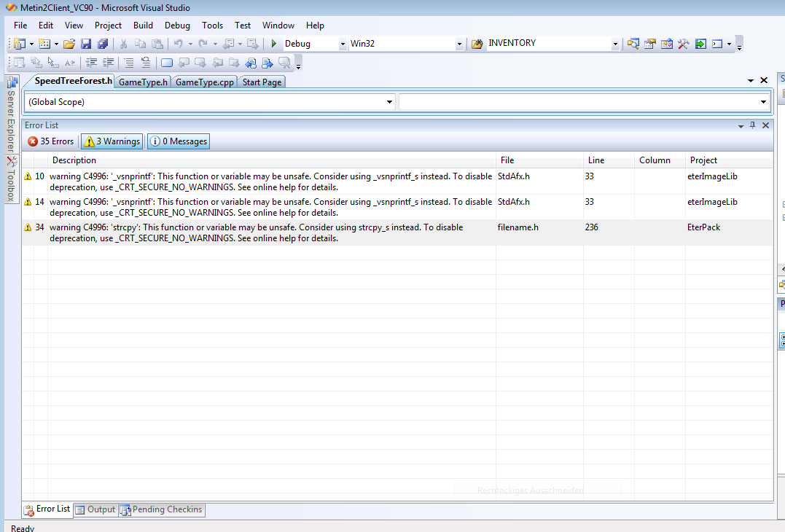Click filename.h in the File column
This screenshot has width=785, height=532.
[518, 227]
